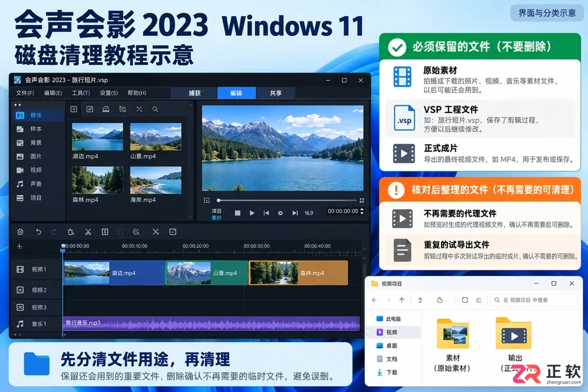Click the last square icon on the timeline toolbar
Image resolution: width=588 pixels, height=392 pixels.
pyautogui.click(x=173, y=232)
